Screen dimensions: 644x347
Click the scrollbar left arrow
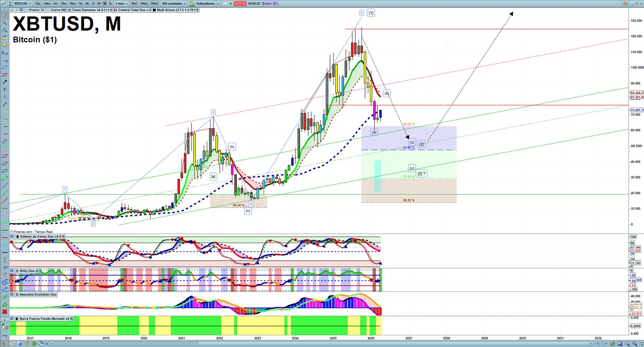pos(52,344)
